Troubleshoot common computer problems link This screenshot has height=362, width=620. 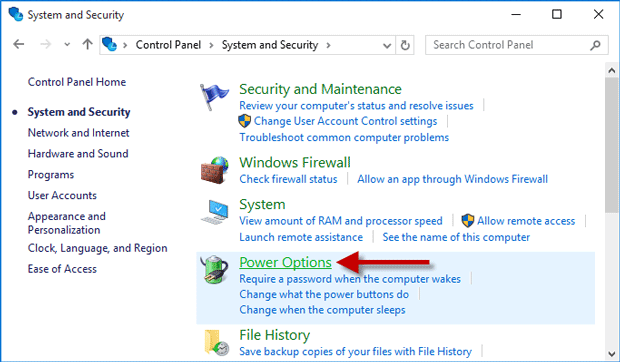(x=344, y=138)
